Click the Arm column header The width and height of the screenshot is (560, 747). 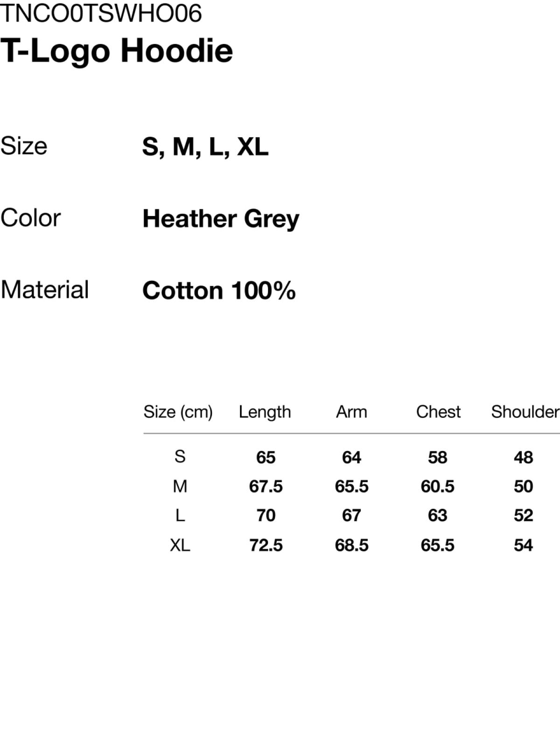pyautogui.click(x=351, y=412)
